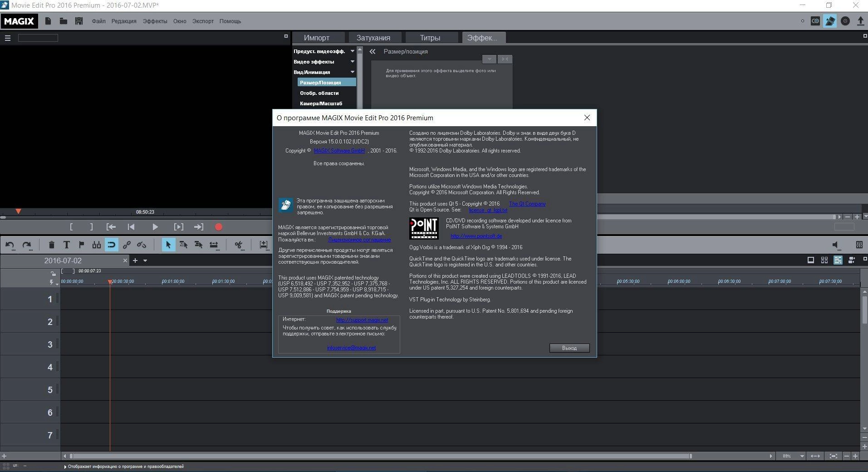
Task: Open The Qt Company link
Action: click(x=527, y=204)
